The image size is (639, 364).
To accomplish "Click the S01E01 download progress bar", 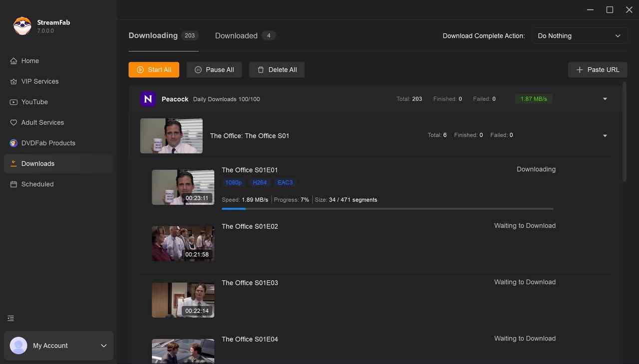I will click(x=387, y=208).
